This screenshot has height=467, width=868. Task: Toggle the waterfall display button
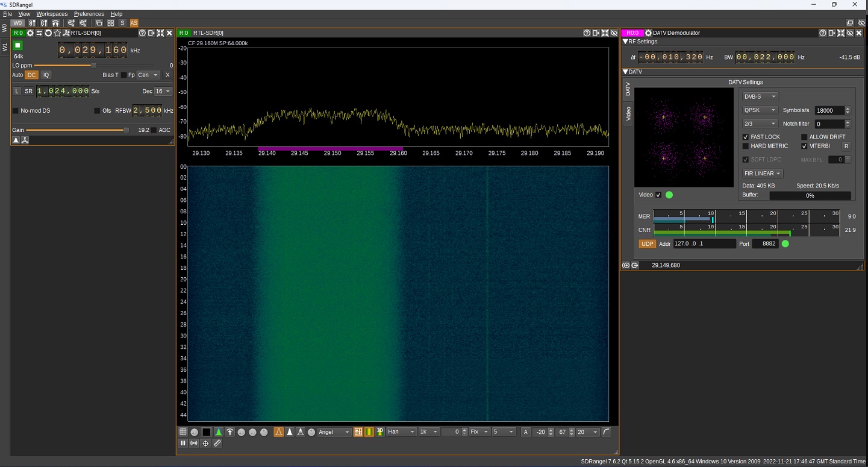(369, 432)
